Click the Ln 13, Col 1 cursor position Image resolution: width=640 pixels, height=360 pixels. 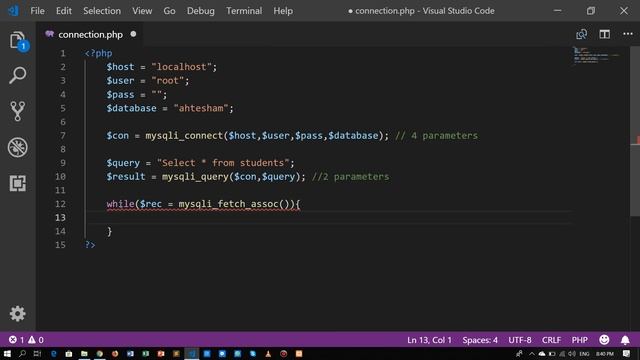pos(429,340)
